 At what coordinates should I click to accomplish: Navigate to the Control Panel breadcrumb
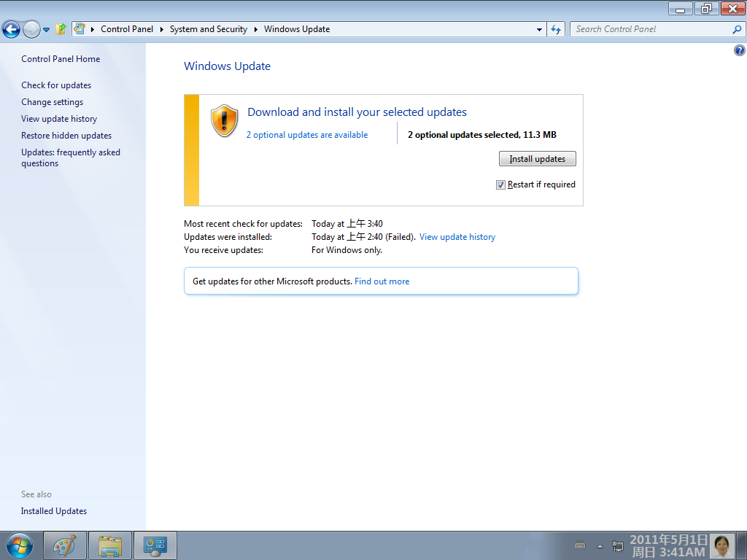pyautogui.click(x=127, y=29)
